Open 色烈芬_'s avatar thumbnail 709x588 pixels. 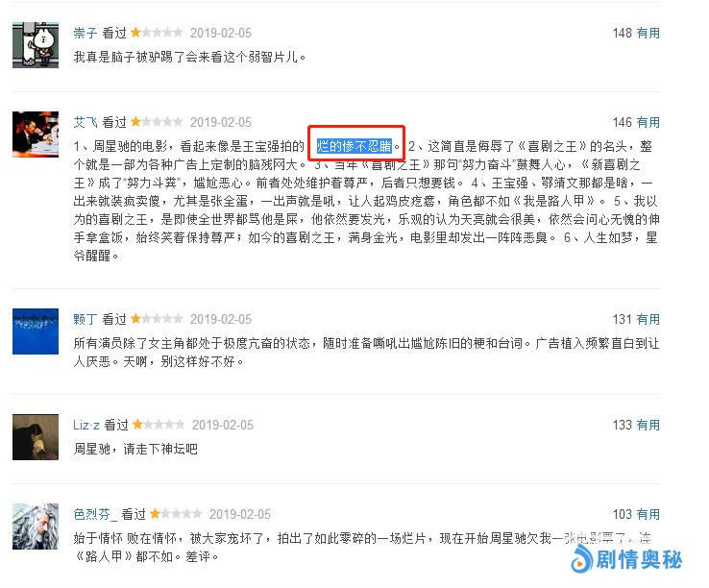(x=36, y=527)
